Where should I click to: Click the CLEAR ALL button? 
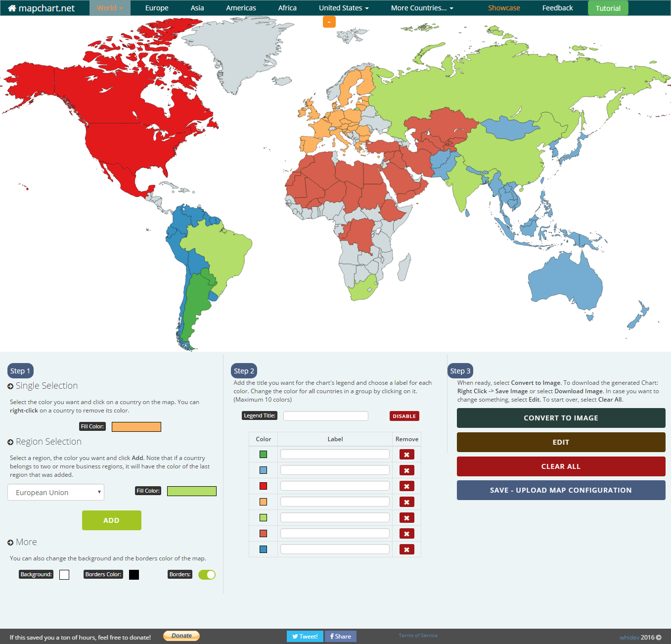(561, 466)
